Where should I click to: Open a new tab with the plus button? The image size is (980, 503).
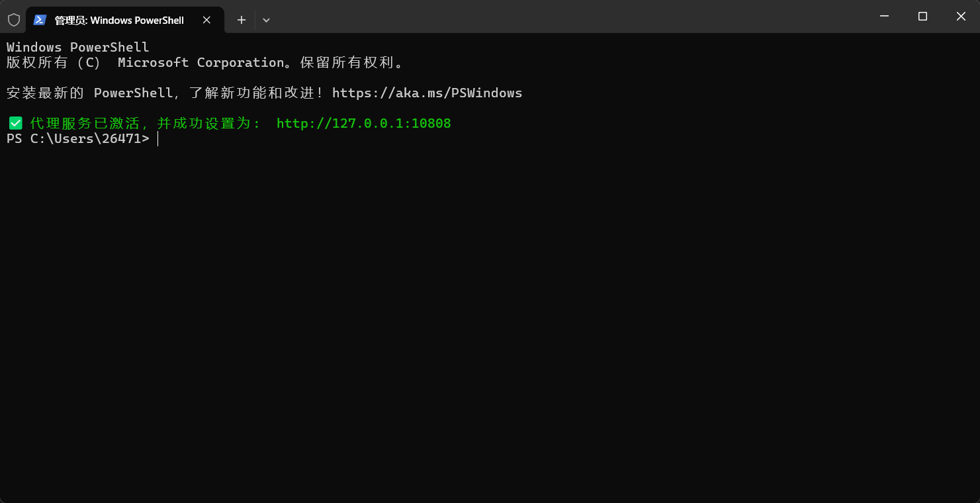pyautogui.click(x=242, y=20)
